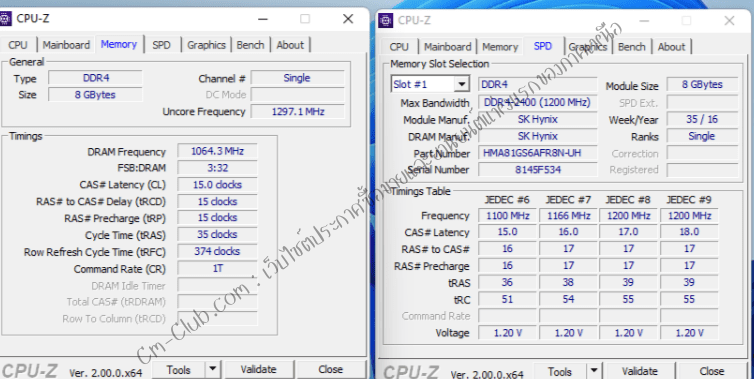Open the SPD tab in the left window

click(x=162, y=45)
